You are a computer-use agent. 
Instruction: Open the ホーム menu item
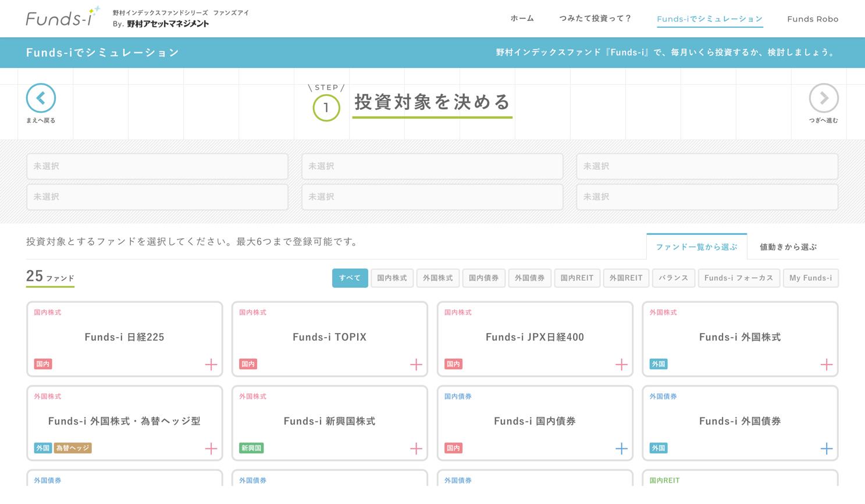522,19
